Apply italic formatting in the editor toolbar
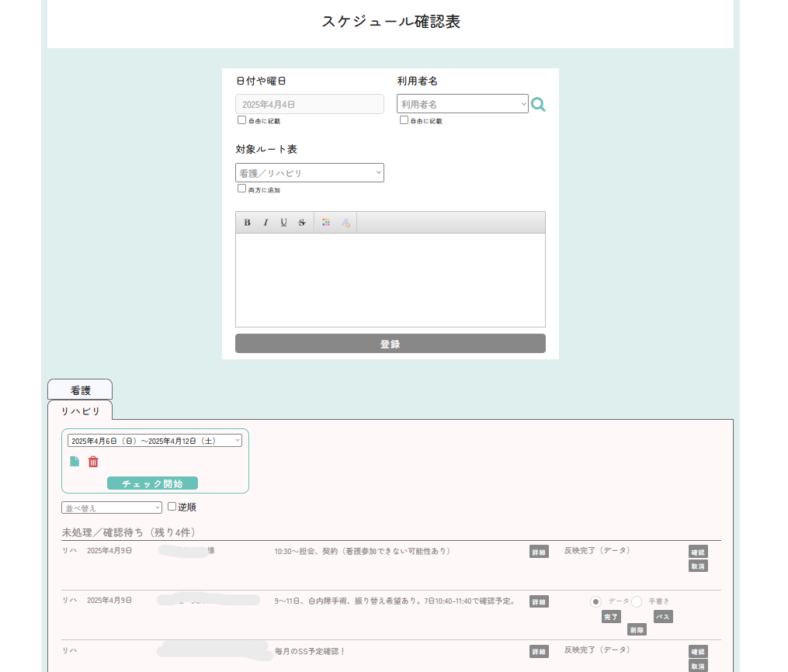Screen dimensions: 788x672 [266, 223]
